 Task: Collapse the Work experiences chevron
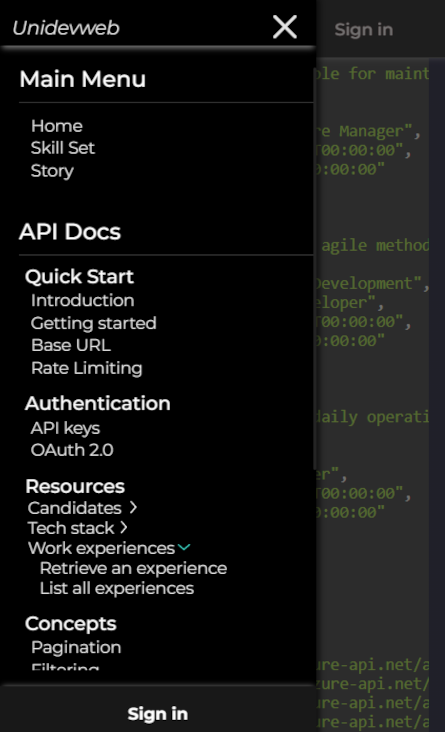[184, 547]
